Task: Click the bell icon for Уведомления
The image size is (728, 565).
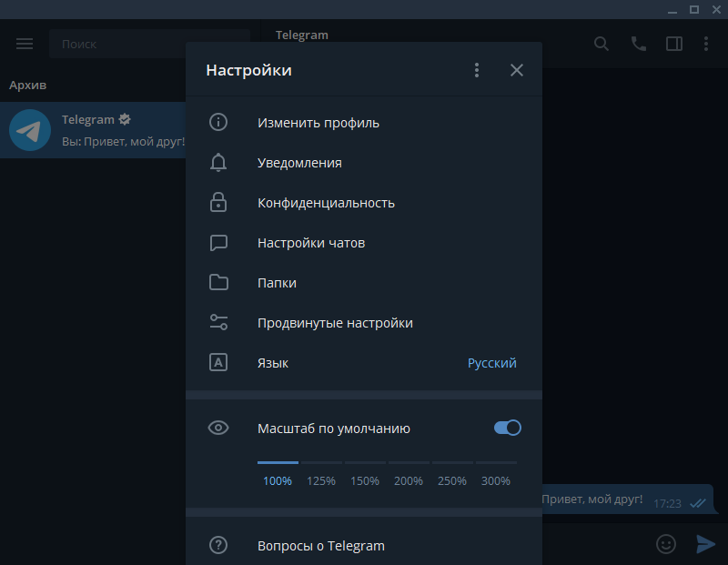Action: [218, 163]
